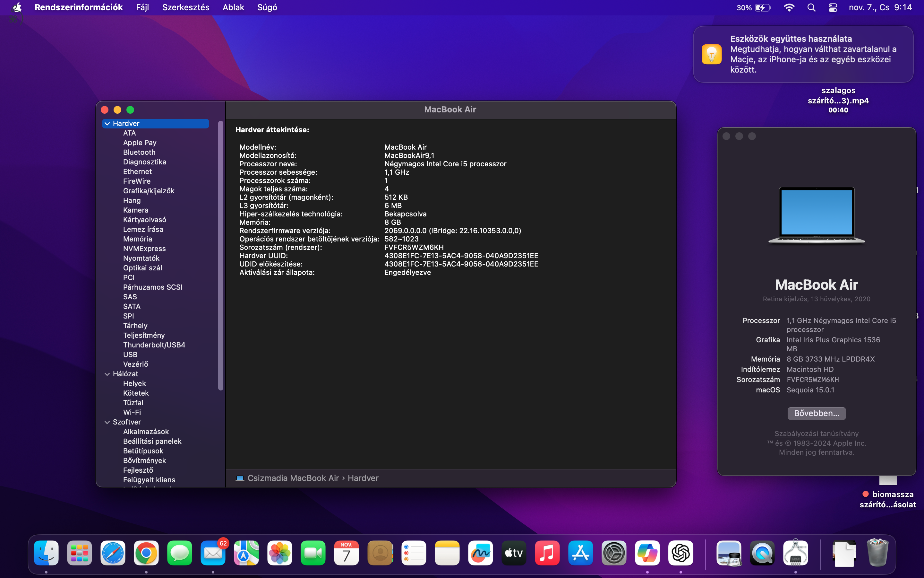Select Alkalmazások under Szoftver
924x578 pixels.
146,432
